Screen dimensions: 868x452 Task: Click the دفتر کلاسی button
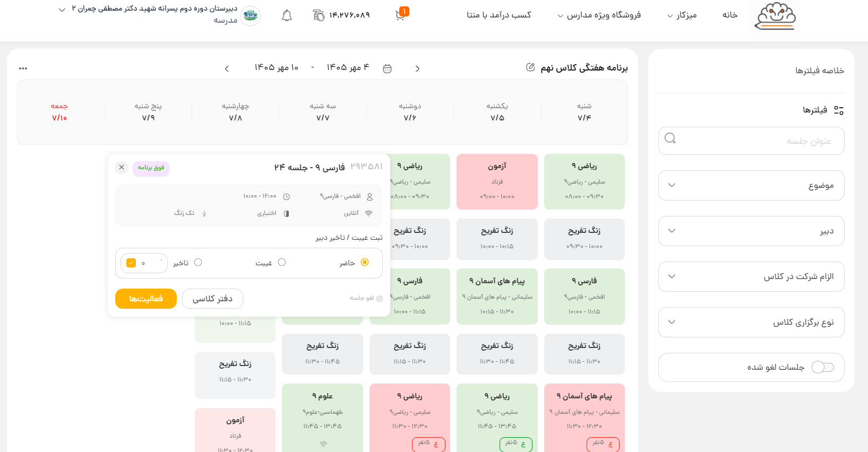coord(212,299)
